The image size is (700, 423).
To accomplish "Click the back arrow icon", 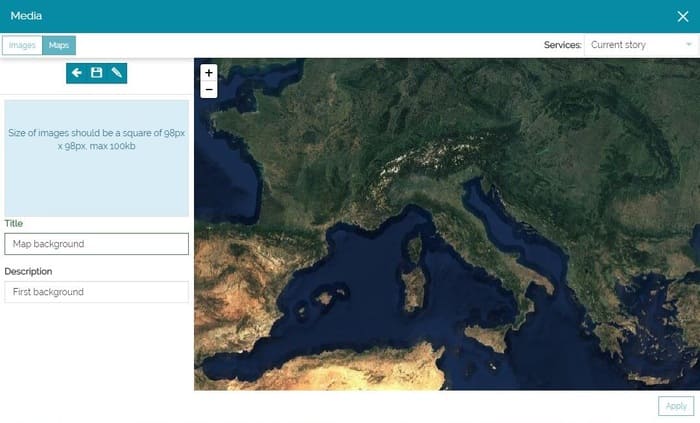I will pyautogui.click(x=77, y=73).
